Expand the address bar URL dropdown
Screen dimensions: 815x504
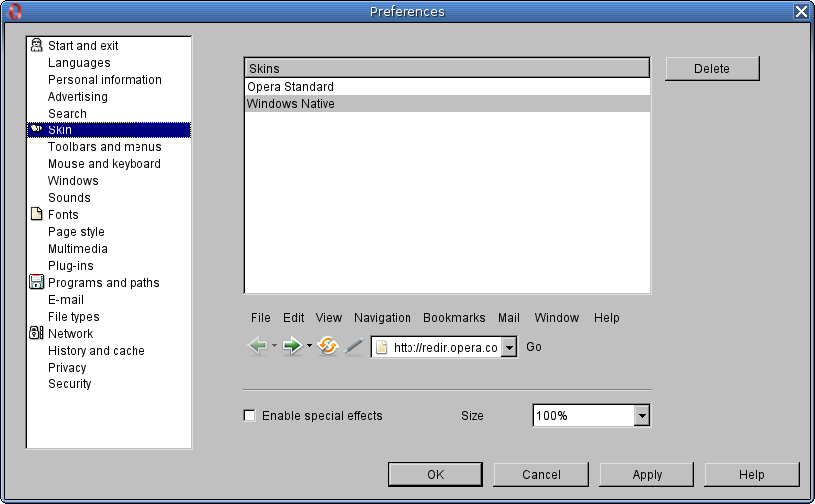(509, 347)
